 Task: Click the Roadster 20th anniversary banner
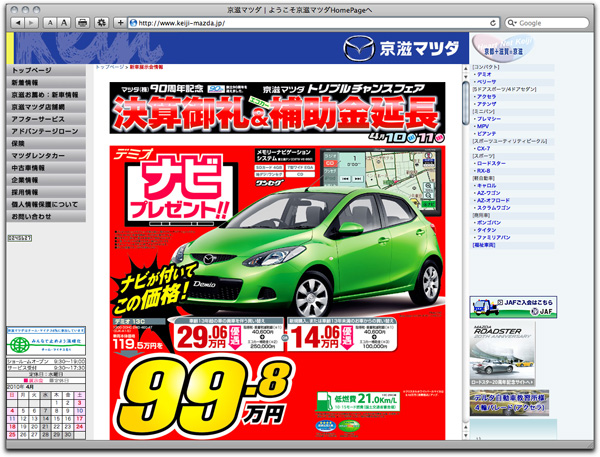click(x=504, y=350)
